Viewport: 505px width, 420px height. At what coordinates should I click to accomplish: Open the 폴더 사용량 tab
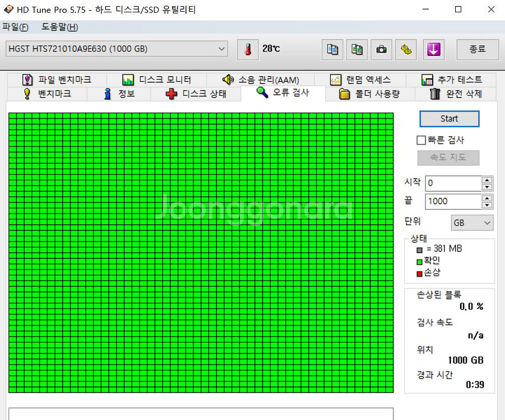(x=370, y=94)
